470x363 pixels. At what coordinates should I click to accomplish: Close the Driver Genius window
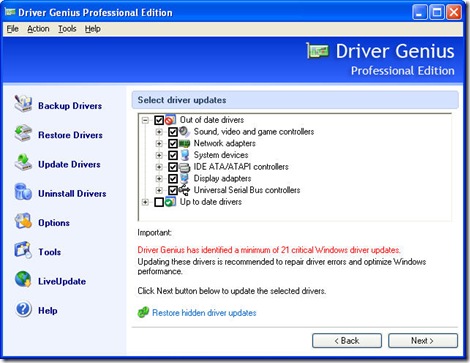(x=454, y=13)
